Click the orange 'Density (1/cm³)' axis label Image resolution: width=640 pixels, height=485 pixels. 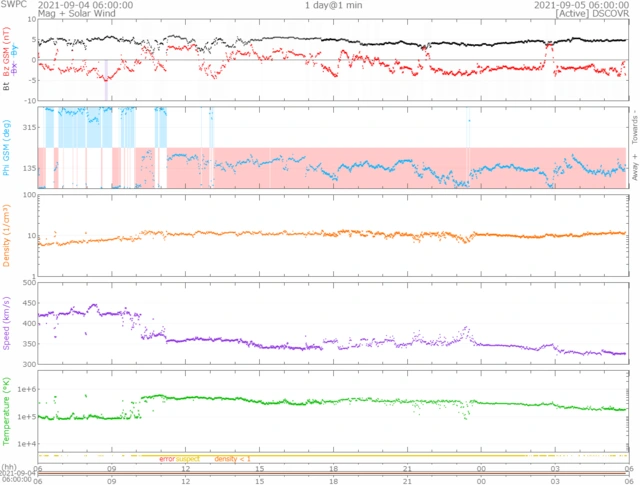pyautogui.click(x=6, y=234)
